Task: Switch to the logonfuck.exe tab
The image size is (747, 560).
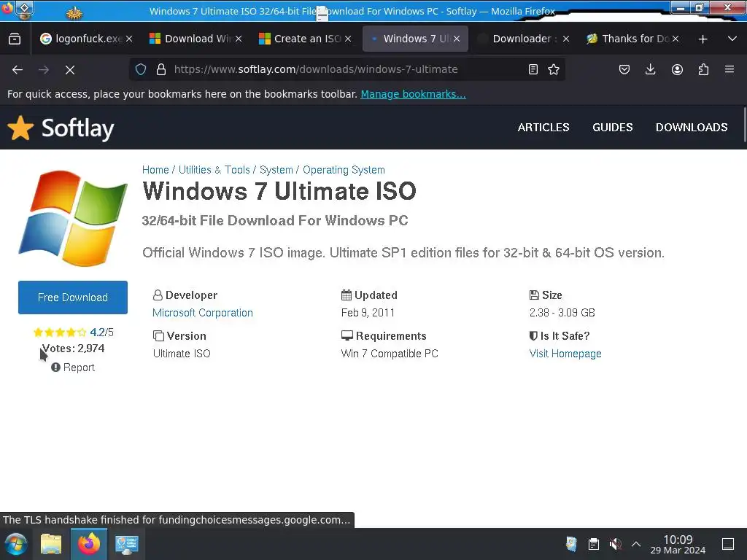Action: tap(86, 39)
